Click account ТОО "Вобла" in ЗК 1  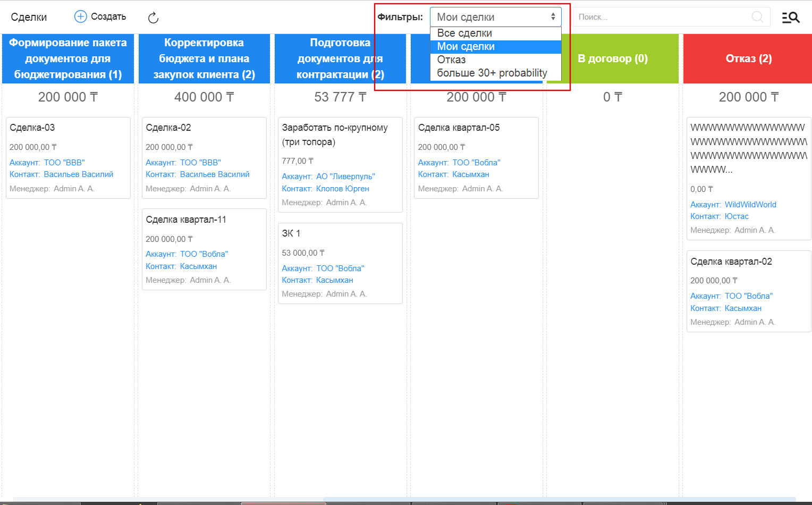[x=340, y=268]
